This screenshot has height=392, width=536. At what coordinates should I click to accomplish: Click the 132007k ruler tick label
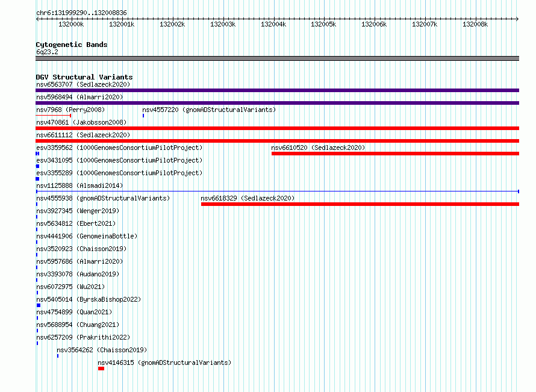pos(425,24)
